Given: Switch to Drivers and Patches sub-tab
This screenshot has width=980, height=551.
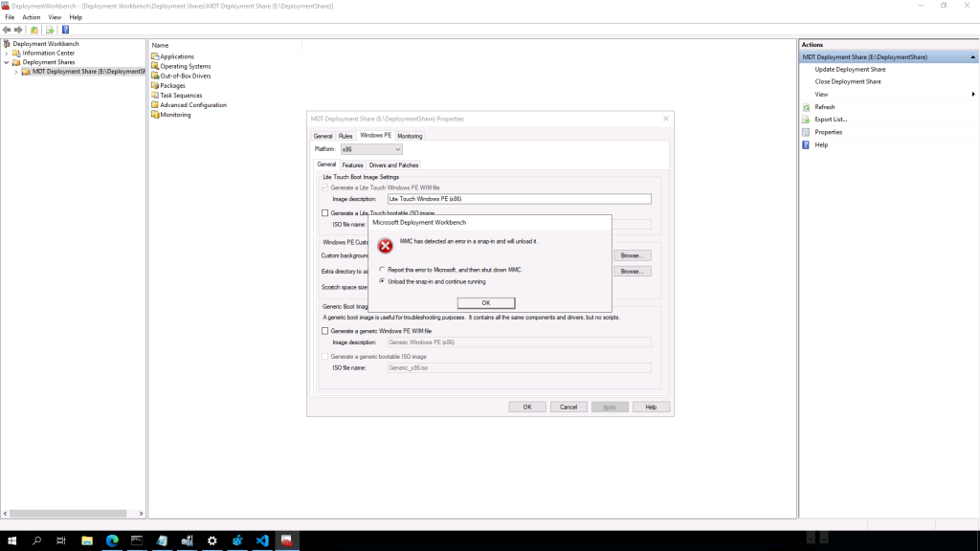Looking at the screenshot, I should click(x=393, y=165).
